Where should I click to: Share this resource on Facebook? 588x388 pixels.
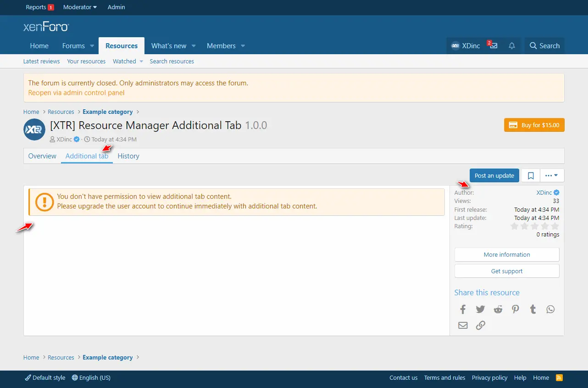click(x=463, y=309)
